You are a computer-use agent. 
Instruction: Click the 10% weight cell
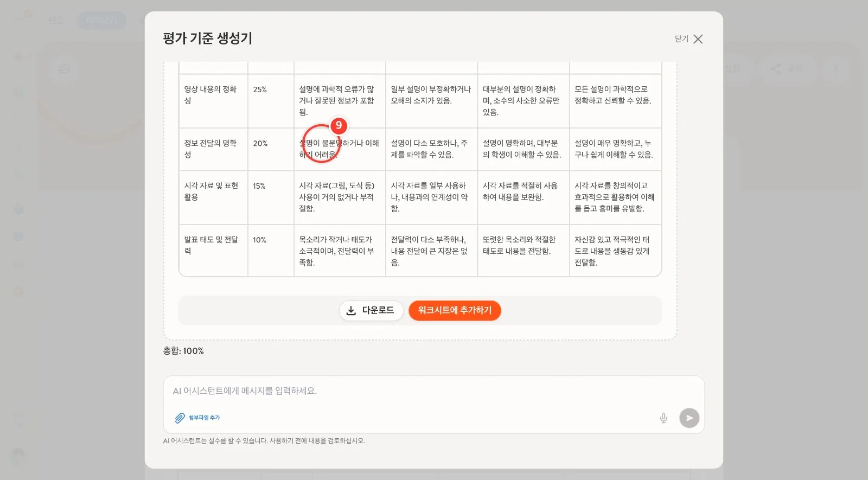point(271,251)
